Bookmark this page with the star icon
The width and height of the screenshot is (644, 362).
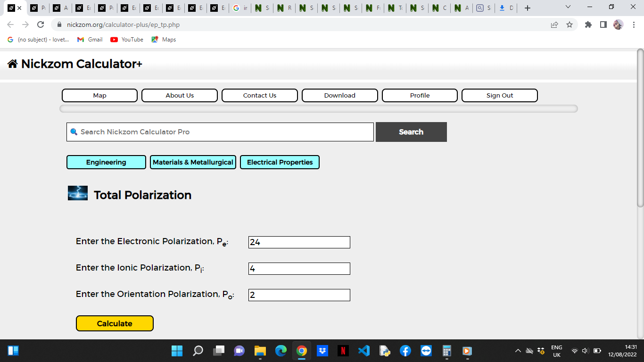click(570, 25)
